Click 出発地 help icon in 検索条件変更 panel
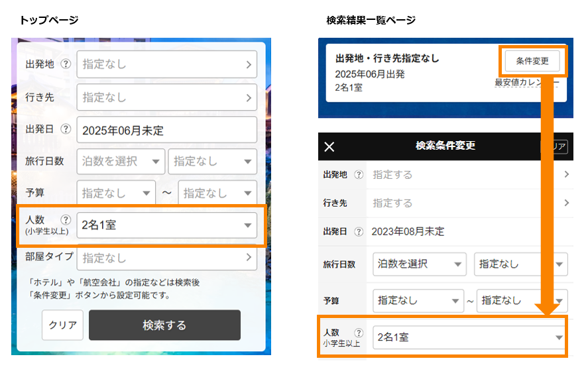 coord(359,175)
